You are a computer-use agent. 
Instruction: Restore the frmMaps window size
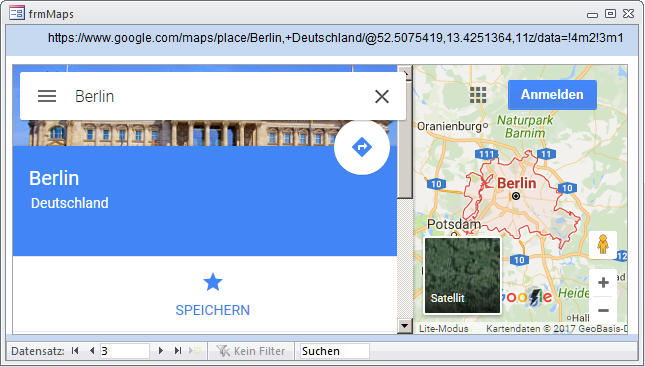click(x=610, y=14)
